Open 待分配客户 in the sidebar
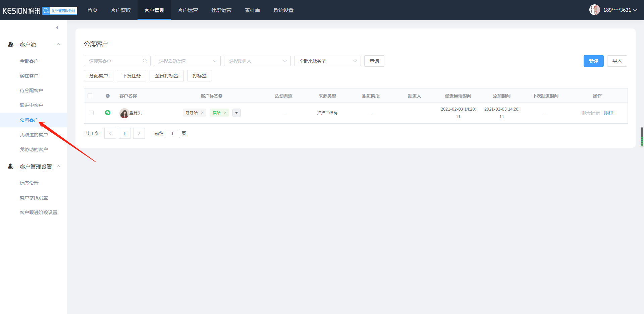This screenshot has width=644, height=314. pyautogui.click(x=32, y=90)
